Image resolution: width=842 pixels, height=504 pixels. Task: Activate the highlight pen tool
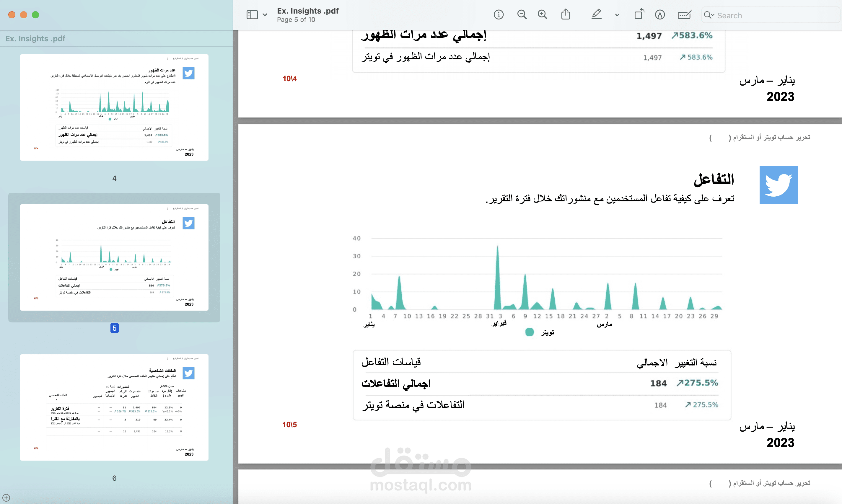coord(597,14)
